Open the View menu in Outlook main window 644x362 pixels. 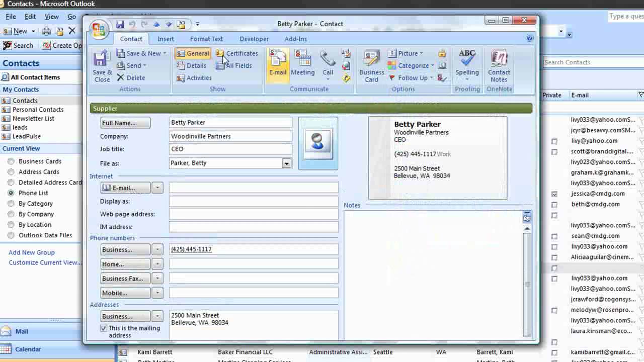coord(51,17)
